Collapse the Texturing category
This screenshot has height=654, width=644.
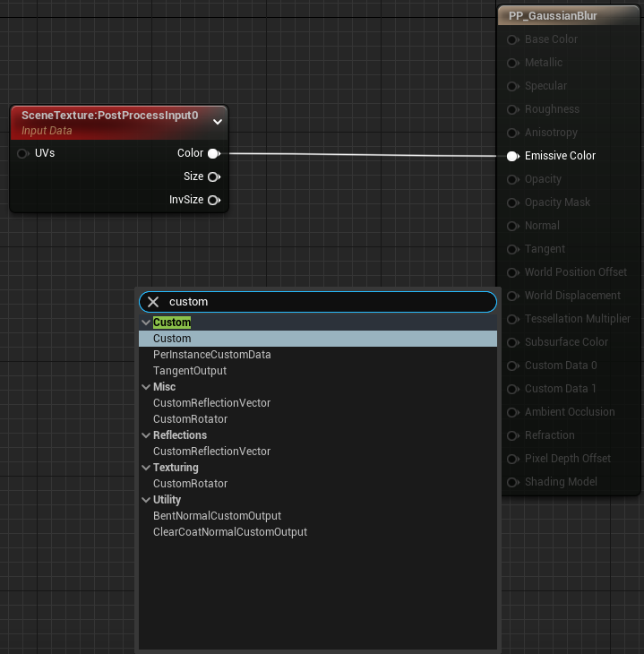point(146,468)
